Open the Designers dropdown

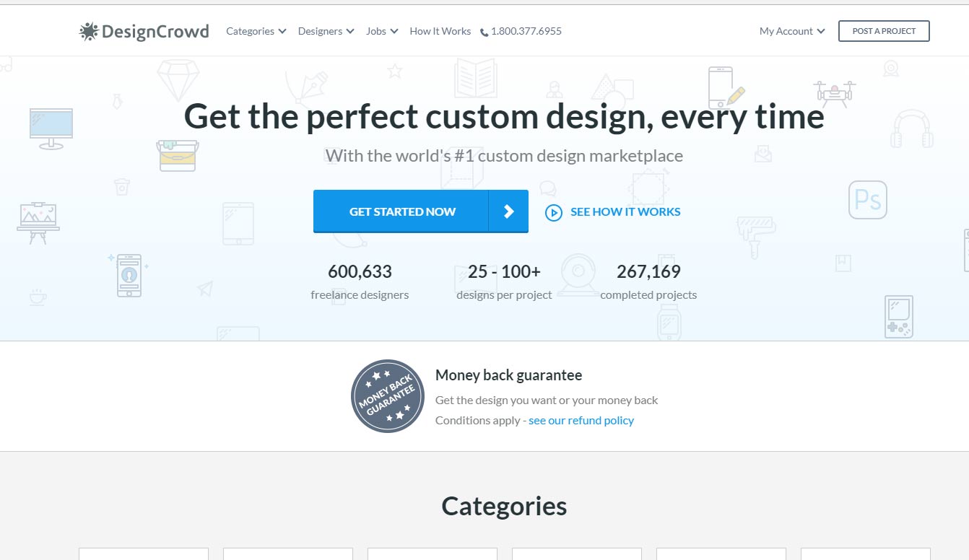click(x=326, y=31)
